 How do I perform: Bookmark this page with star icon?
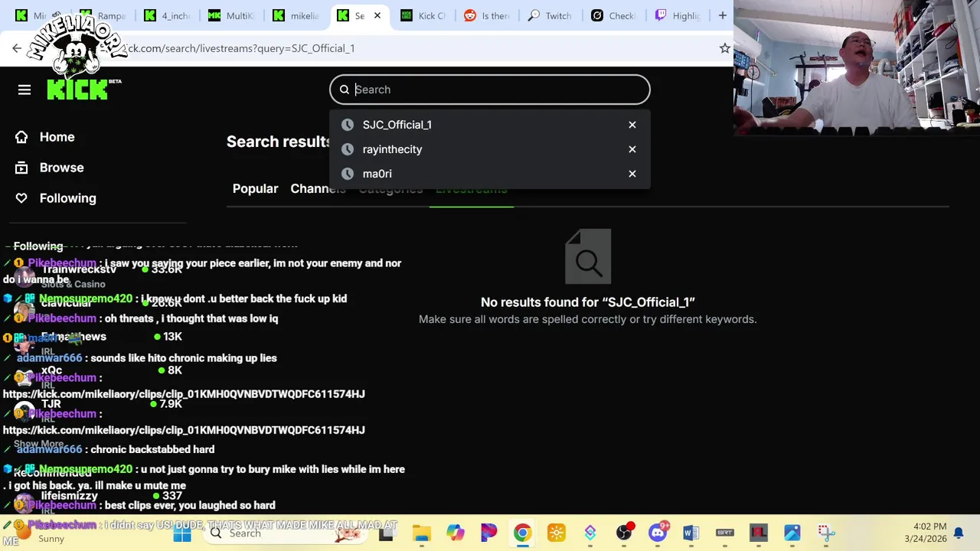(724, 48)
